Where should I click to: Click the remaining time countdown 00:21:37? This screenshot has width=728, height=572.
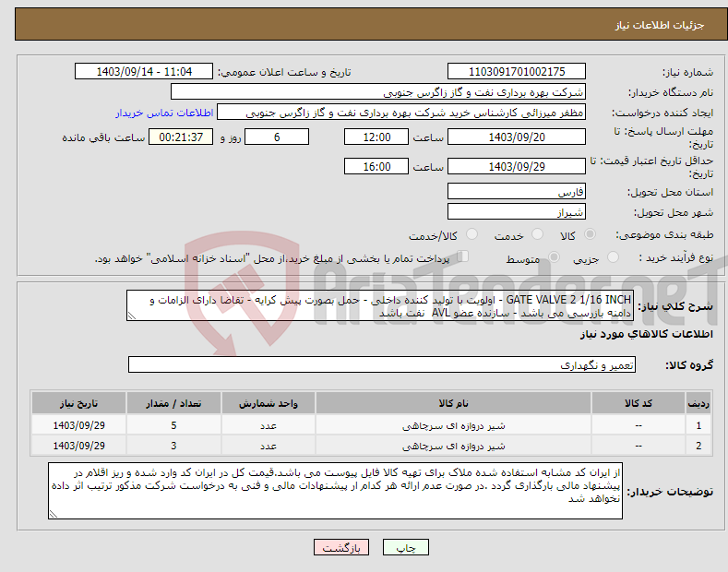(x=181, y=137)
